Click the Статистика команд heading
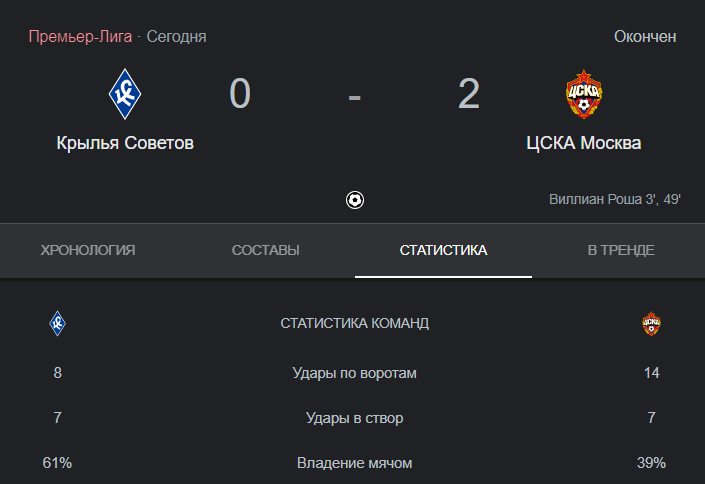Image resolution: width=705 pixels, height=484 pixels. tap(354, 323)
